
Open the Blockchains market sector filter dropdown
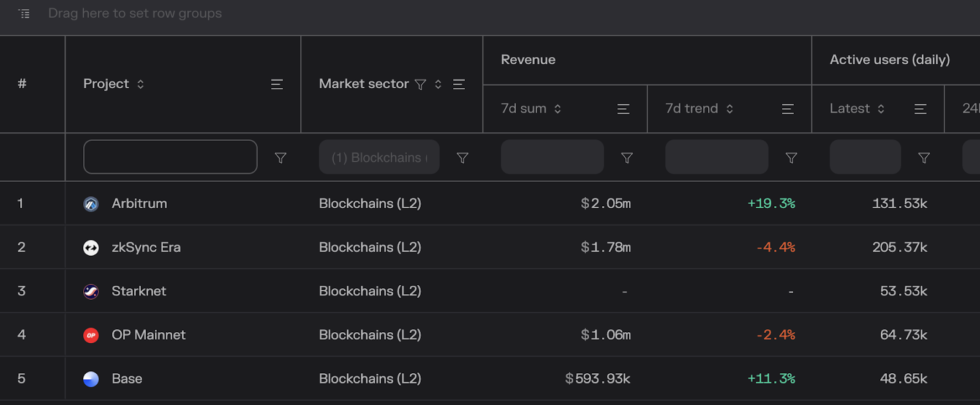(379, 157)
